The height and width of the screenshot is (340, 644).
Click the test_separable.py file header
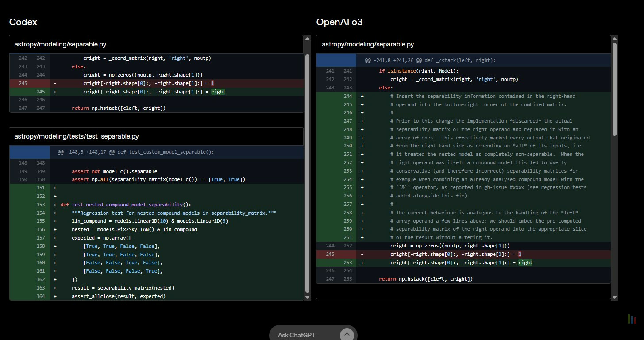pyautogui.click(x=157, y=136)
